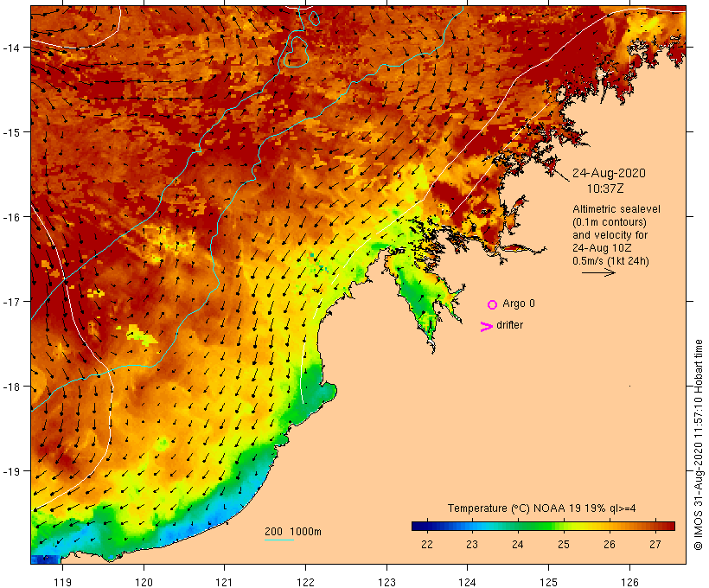Click the velocity scale reference arrow
The image size is (709, 588).
tap(598, 272)
